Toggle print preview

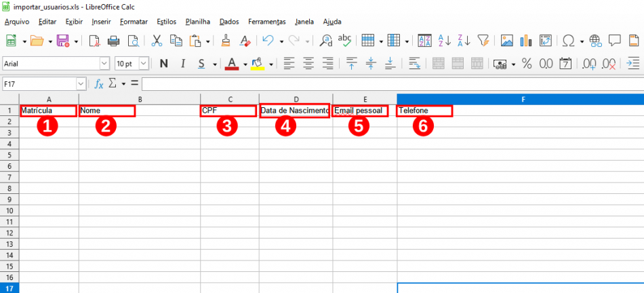[134, 41]
